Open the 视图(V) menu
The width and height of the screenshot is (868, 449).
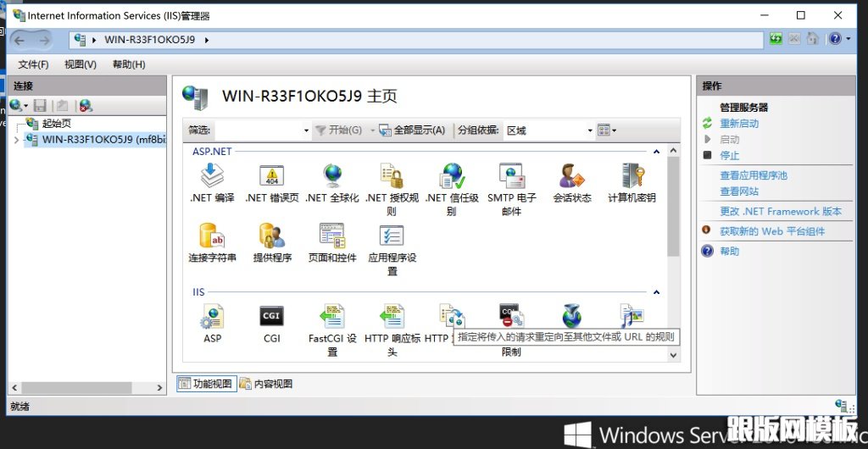[x=81, y=64]
